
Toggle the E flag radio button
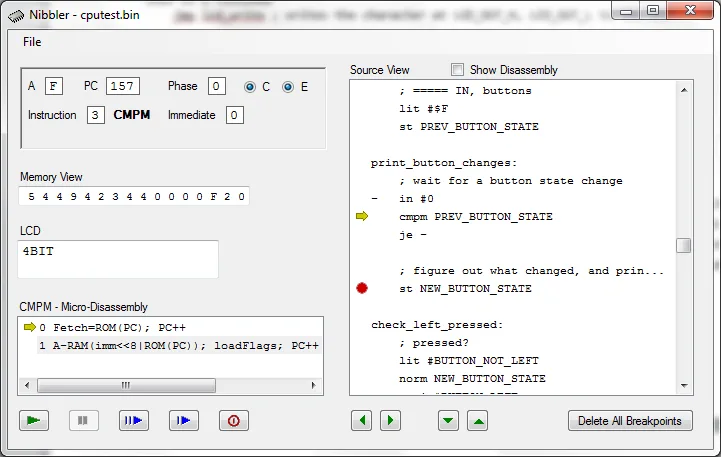[288, 87]
